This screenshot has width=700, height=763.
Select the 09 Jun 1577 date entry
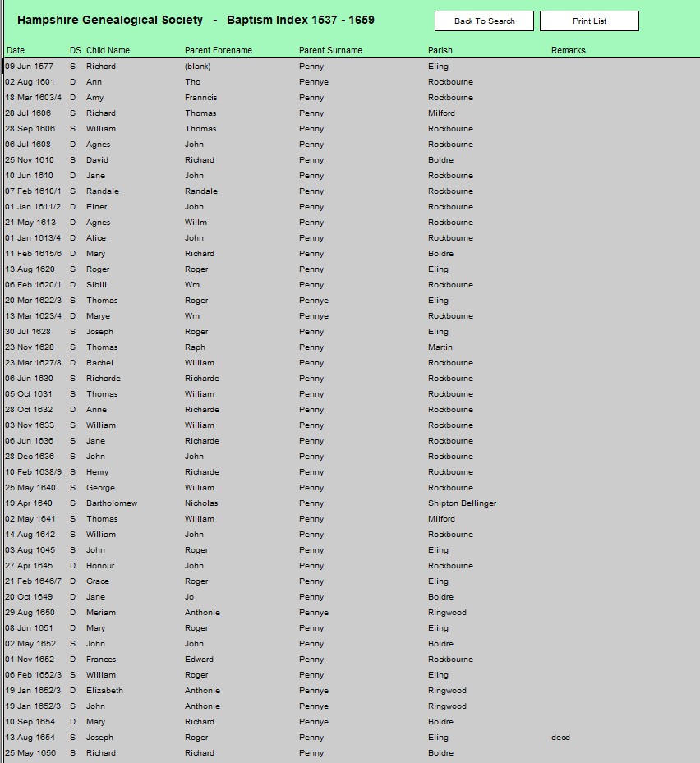pos(29,67)
